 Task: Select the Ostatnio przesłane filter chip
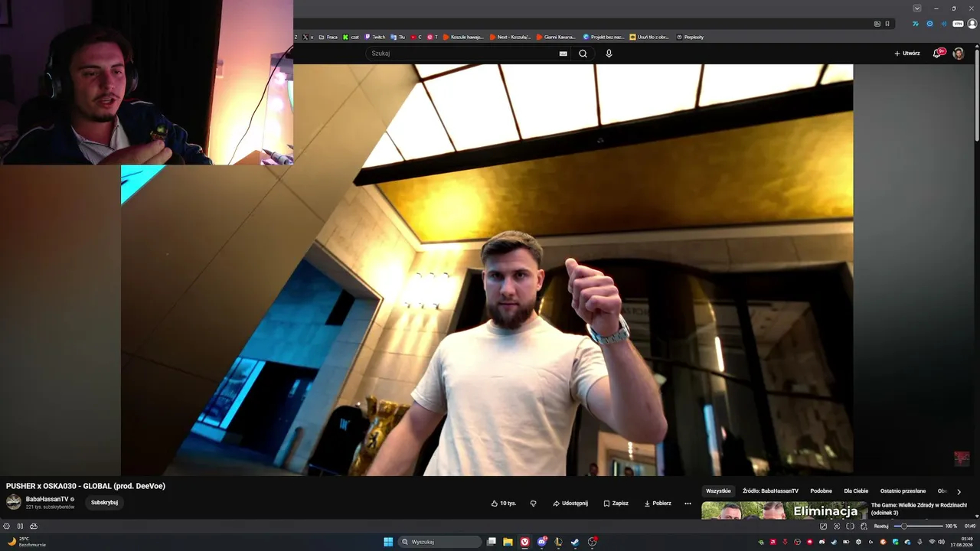point(903,491)
